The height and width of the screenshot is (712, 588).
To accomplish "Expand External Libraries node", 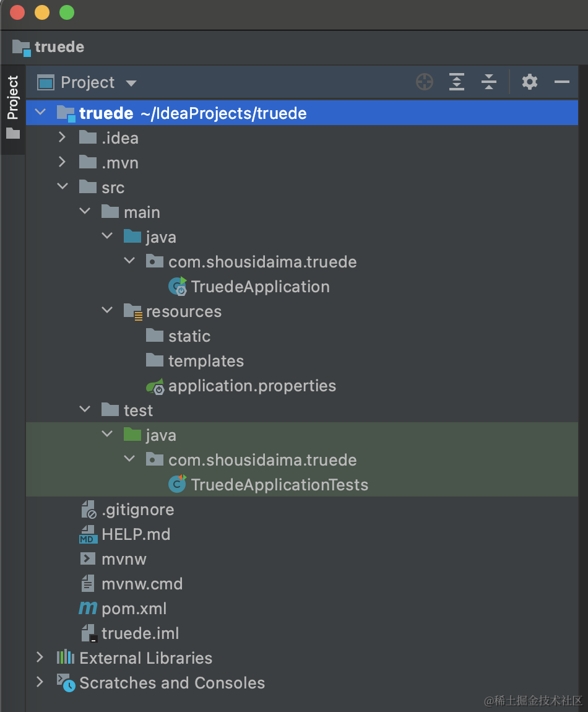I will pos(40,657).
